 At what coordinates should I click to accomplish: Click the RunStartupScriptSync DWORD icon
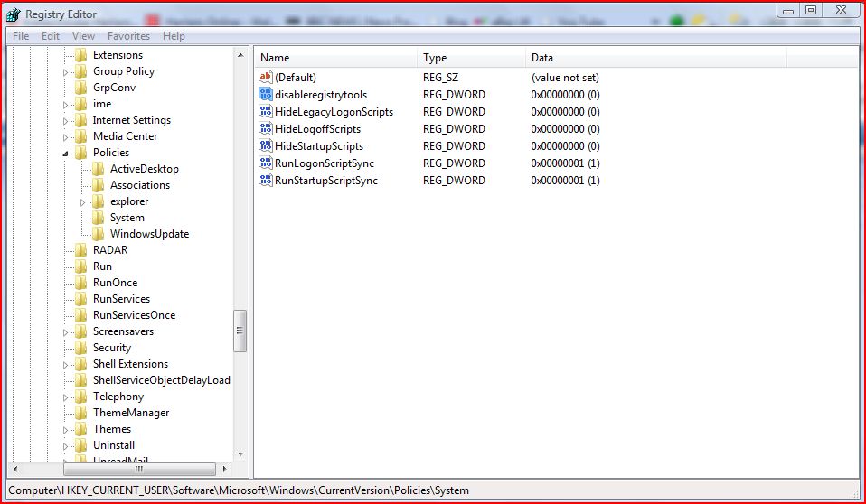[x=266, y=180]
